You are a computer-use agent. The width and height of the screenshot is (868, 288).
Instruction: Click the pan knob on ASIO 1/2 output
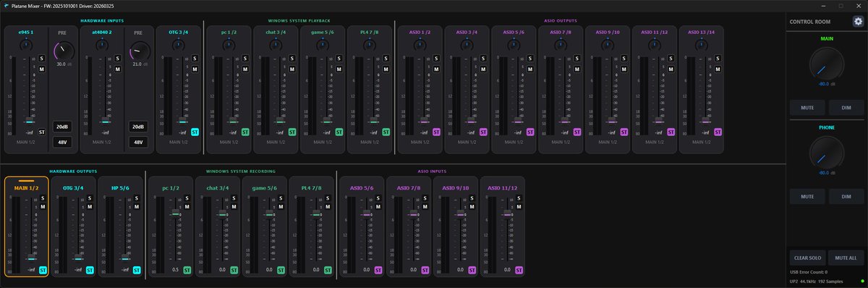point(420,45)
